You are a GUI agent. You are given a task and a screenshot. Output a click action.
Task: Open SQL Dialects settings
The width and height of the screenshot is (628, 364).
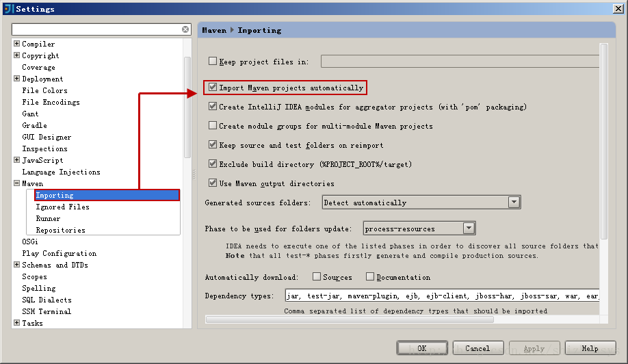point(47,300)
